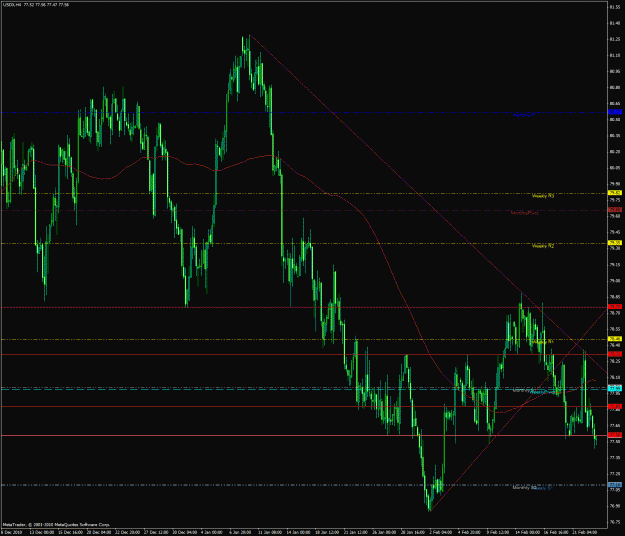Click the 9 Feb 12:00 time axis label

[x=498, y=532]
